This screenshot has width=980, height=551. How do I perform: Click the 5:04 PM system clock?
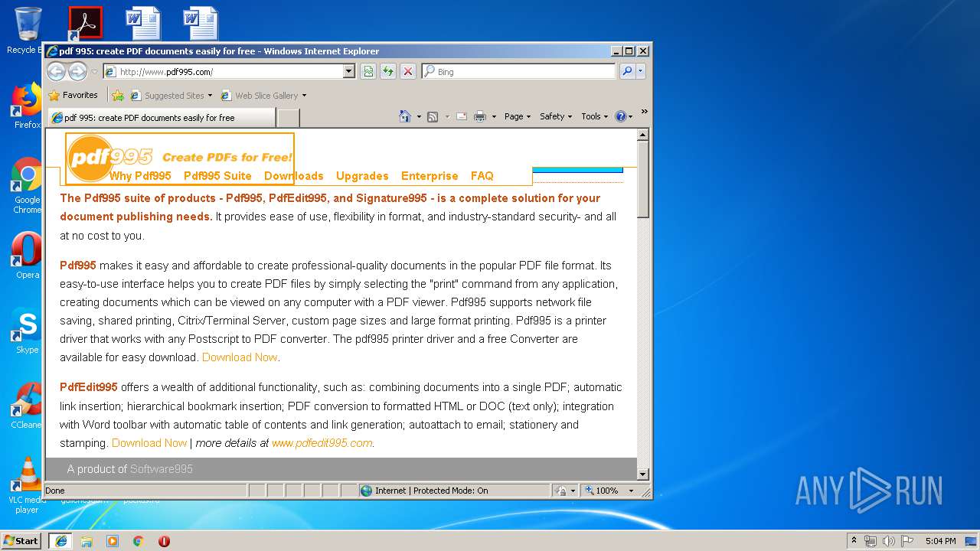pos(940,541)
